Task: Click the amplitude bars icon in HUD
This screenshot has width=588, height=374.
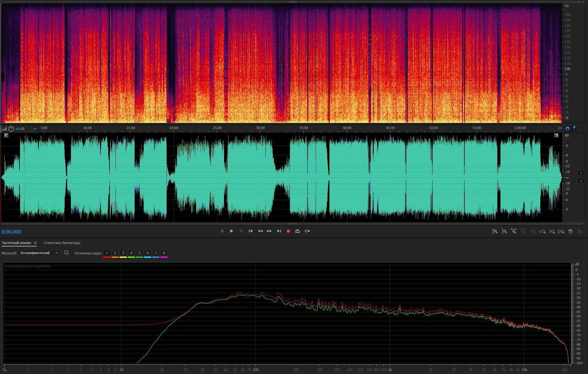Action: [4, 129]
